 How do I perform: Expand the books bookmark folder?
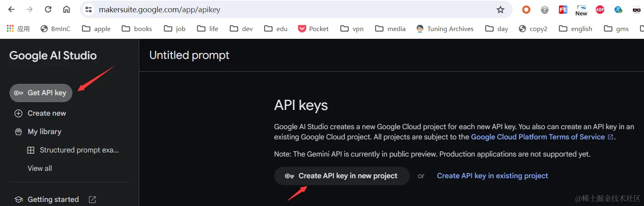tap(137, 29)
